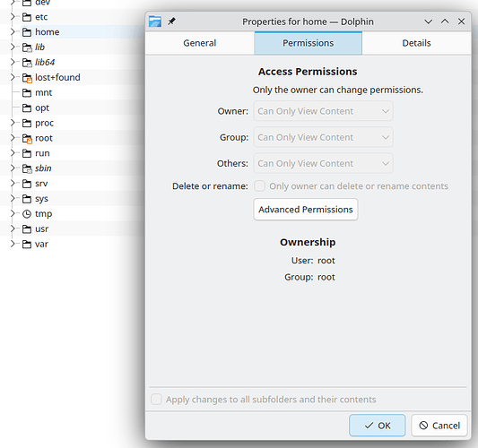Expand the usr folder tree node
The image size is (478, 448).
pyautogui.click(x=13, y=228)
